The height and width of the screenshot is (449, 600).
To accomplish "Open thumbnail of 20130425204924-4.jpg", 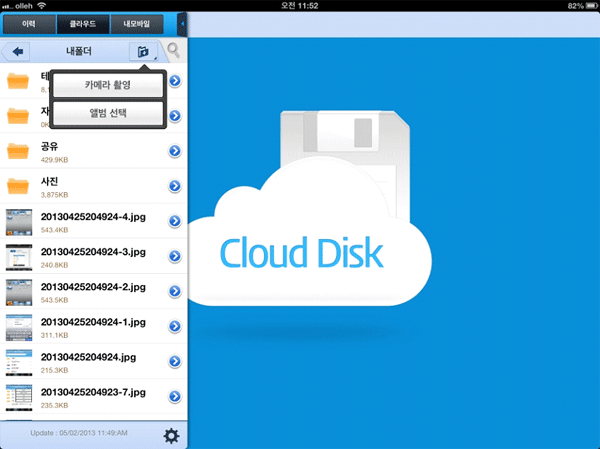I will coord(19,222).
